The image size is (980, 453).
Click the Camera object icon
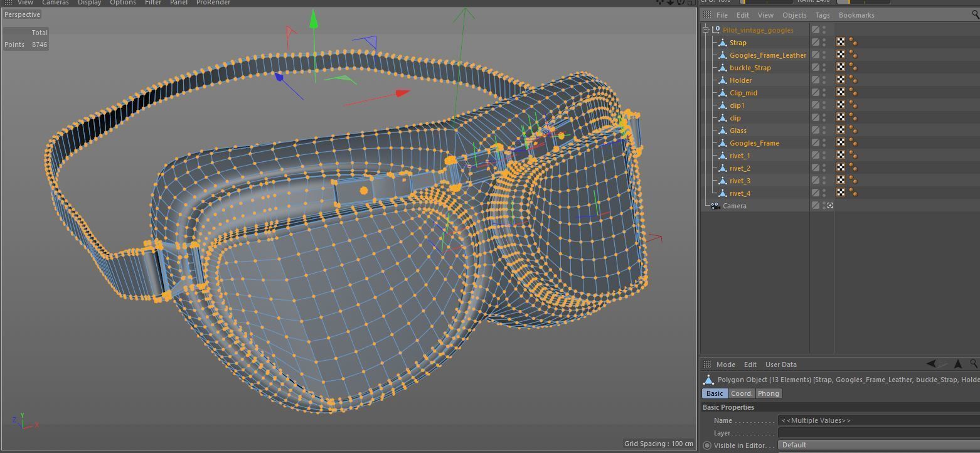point(715,206)
